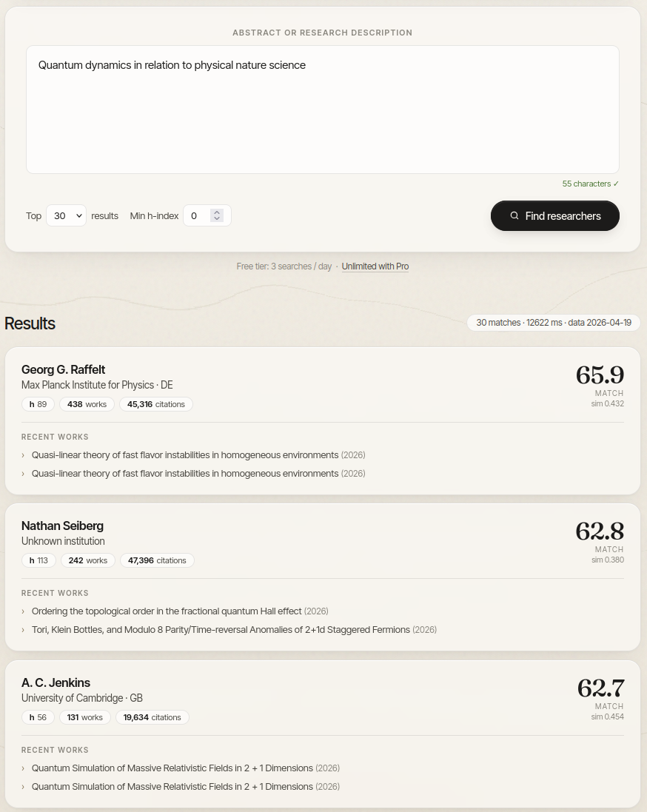Click the 65.9 match score for Georg Raffelt
The height and width of the screenshot is (812, 647).
click(600, 375)
